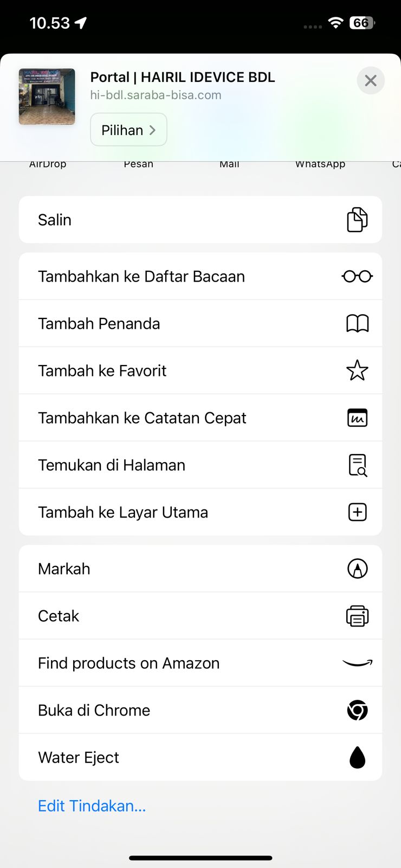
Task: Tap the Reading List glasses icon
Action: coord(357,277)
